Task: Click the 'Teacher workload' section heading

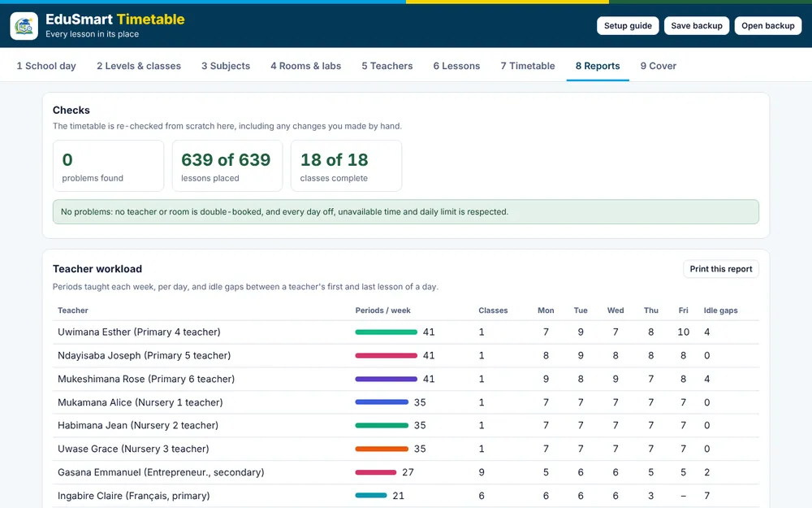Action: [x=97, y=269]
